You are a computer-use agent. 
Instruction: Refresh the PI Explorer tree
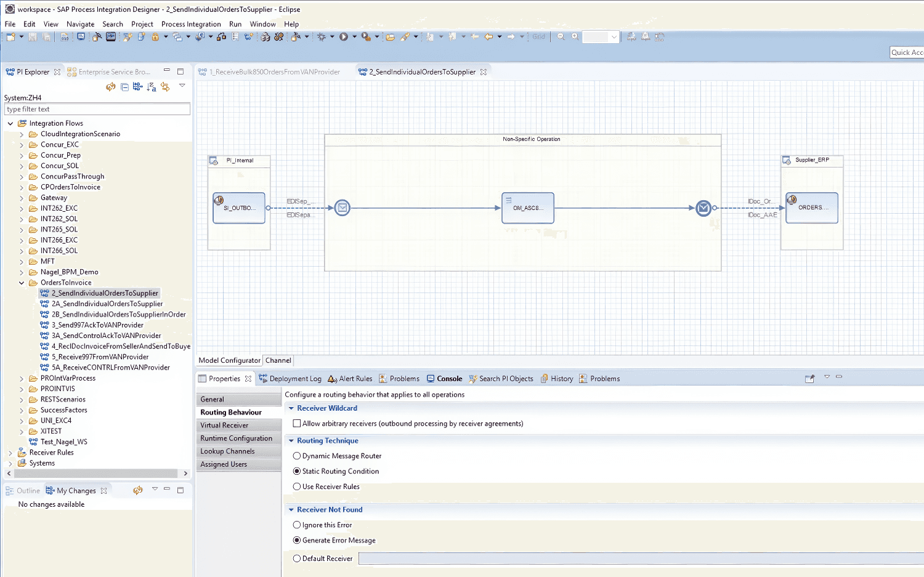click(x=111, y=87)
